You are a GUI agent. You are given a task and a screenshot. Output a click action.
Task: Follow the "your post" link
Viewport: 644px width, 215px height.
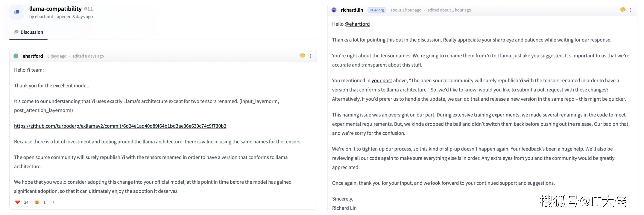coord(381,81)
